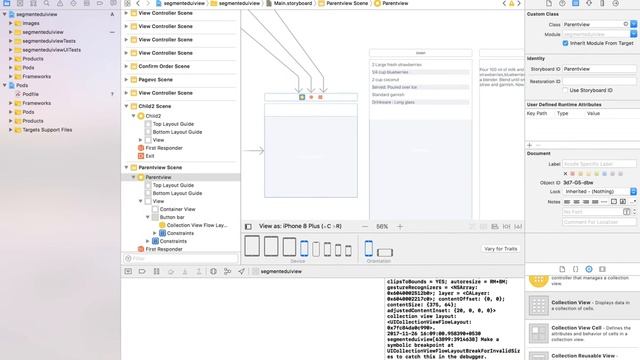The width and height of the screenshot is (640, 360).
Task: Show the Size inspector tab
Action: coord(602,3)
